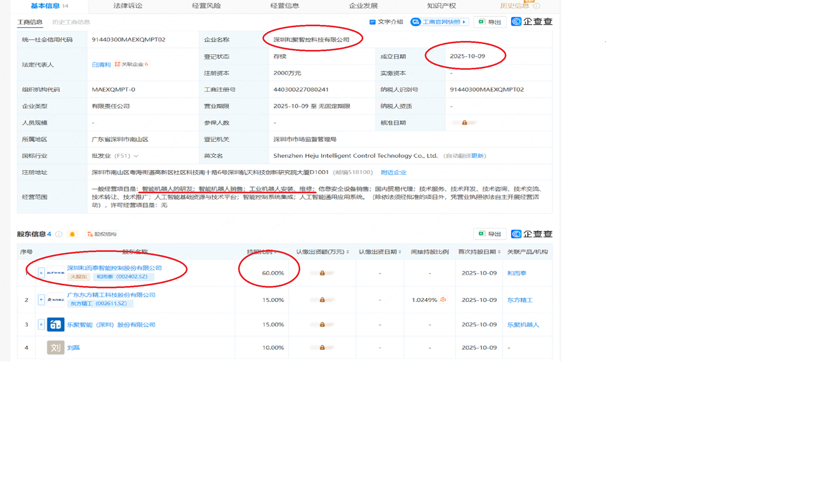Click the 企查查 logo above 工商信息 table
The height and width of the screenshot is (504, 836).
click(532, 22)
